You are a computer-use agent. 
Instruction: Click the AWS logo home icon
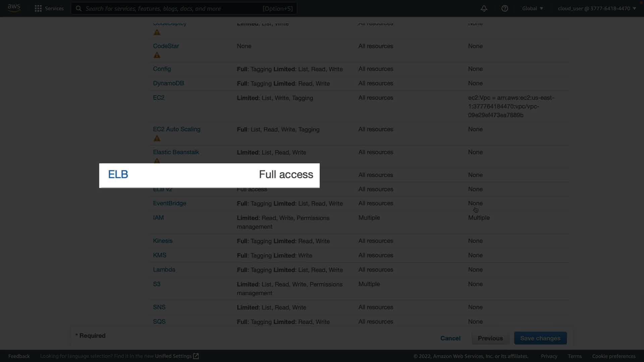click(x=14, y=8)
